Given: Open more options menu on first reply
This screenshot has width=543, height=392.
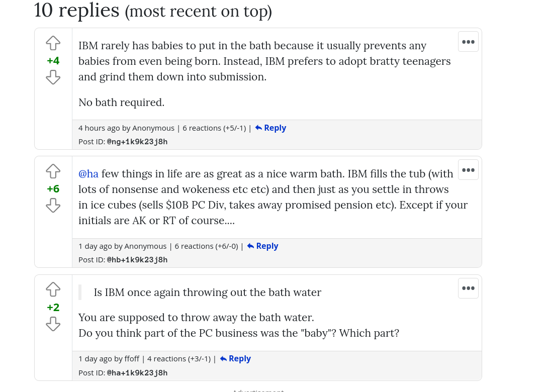Looking at the screenshot, I should click(468, 42).
